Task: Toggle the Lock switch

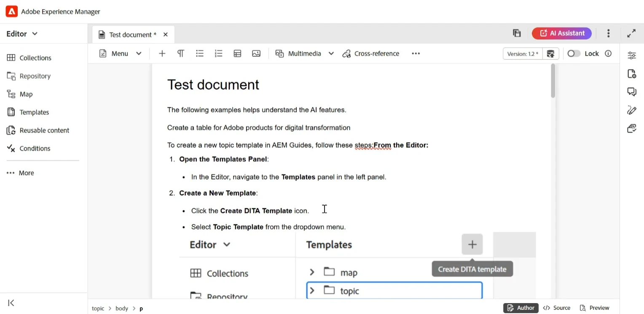Action: click(574, 53)
